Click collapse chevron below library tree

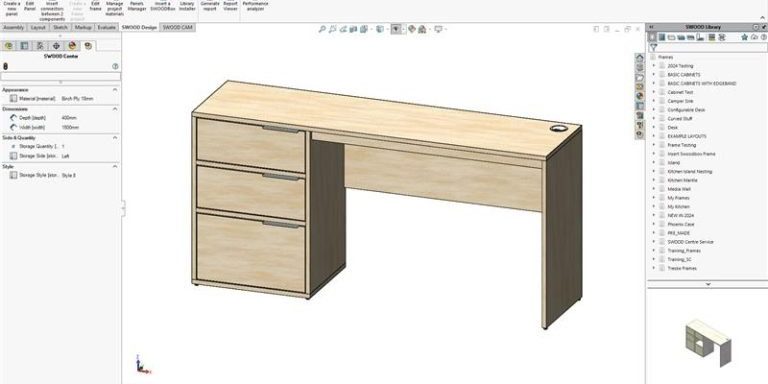[707, 284]
